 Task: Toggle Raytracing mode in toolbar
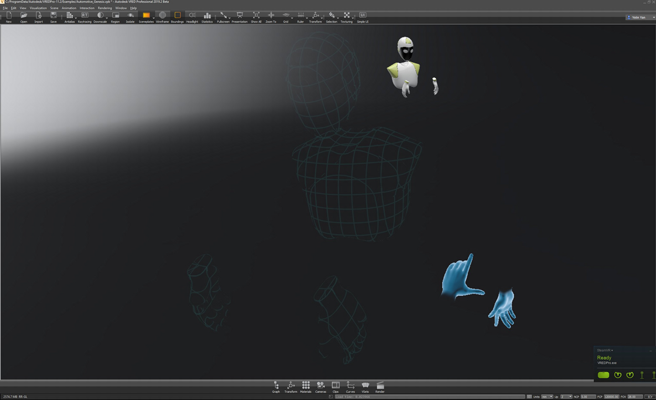85,17
